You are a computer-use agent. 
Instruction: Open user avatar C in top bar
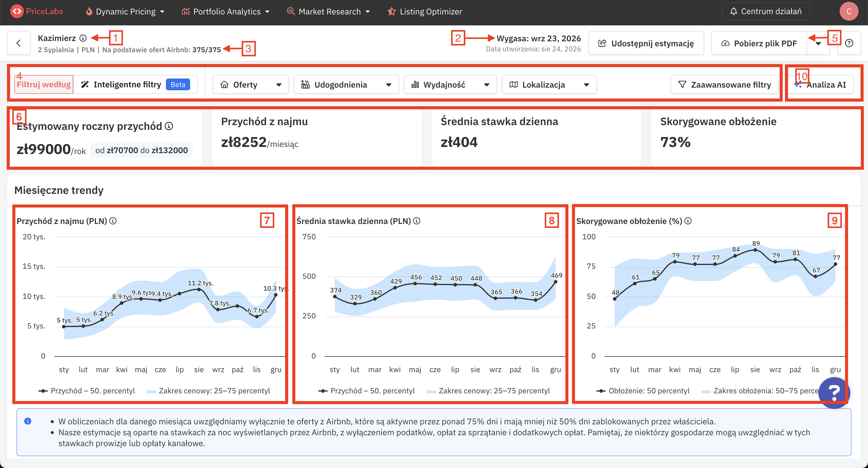[849, 12]
